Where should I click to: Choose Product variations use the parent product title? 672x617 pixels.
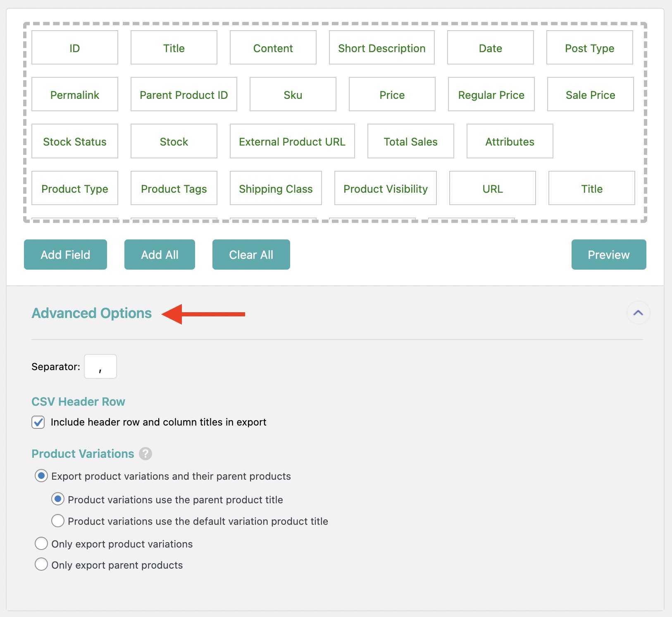pyautogui.click(x=58, y=499)
